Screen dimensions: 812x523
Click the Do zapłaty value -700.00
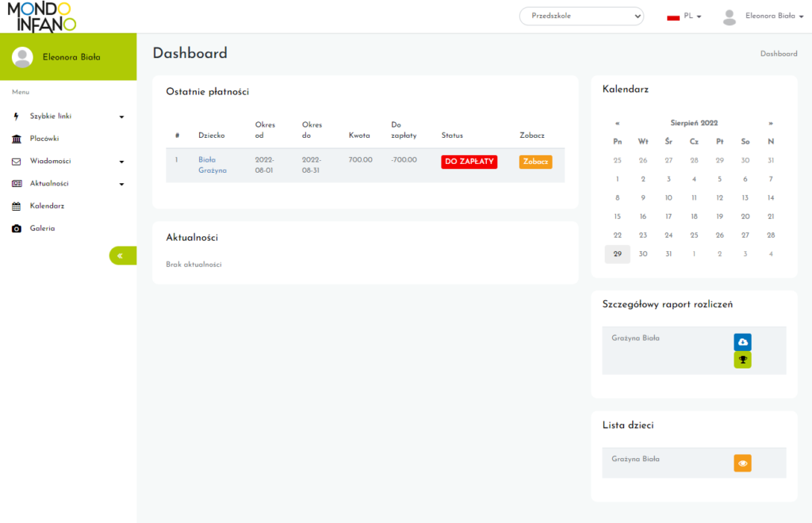[x=404, y=160]
